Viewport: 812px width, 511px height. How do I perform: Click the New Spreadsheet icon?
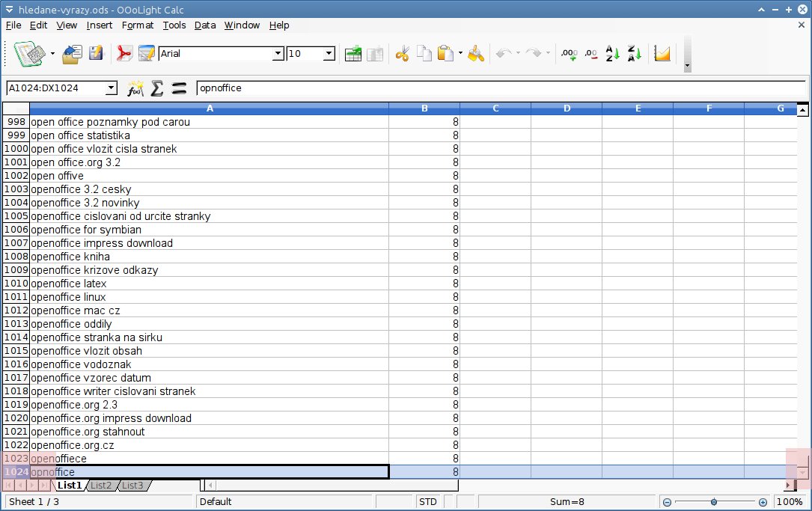point(29,54)
